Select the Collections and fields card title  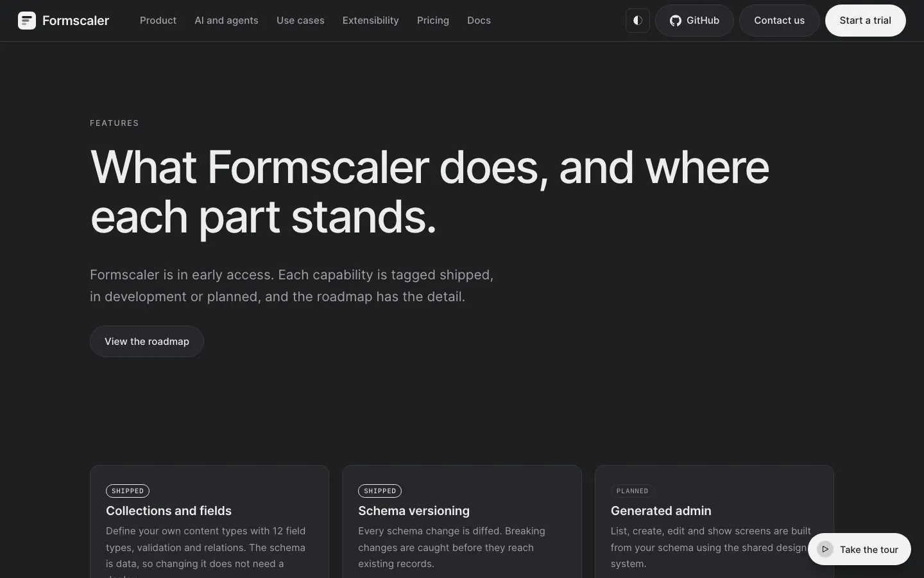point(169,511)
